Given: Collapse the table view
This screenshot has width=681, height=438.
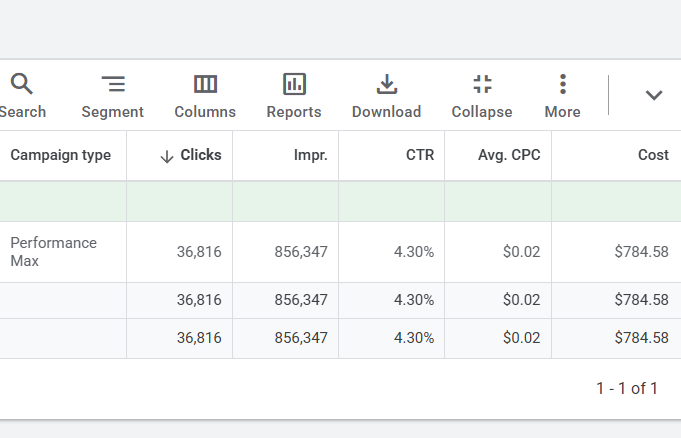Looking at the screenshot, I should point(482,96).
